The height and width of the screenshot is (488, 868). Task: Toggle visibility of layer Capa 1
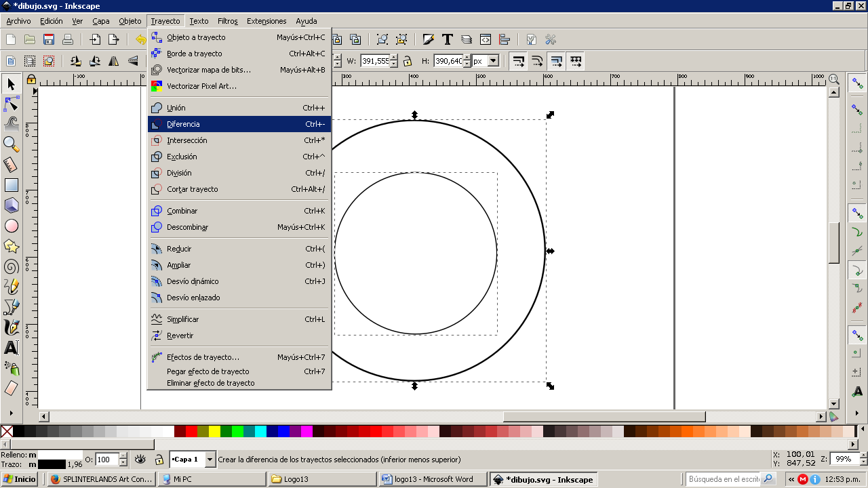[140, 459]
